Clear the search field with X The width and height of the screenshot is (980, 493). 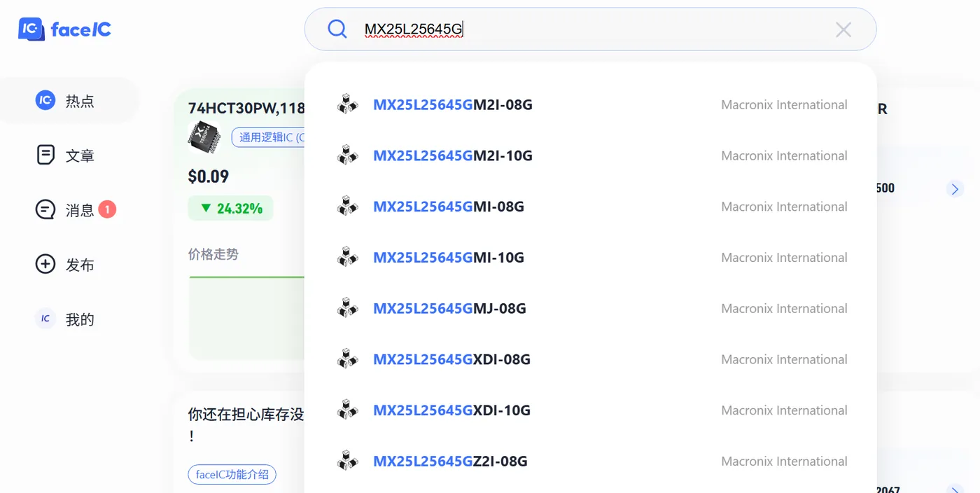(x=843, y=29)
